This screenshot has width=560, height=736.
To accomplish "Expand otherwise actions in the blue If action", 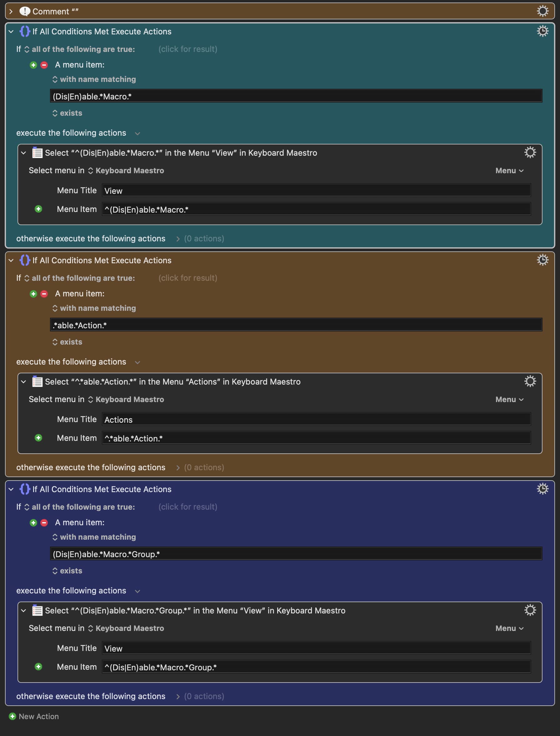I will [178, 696].
